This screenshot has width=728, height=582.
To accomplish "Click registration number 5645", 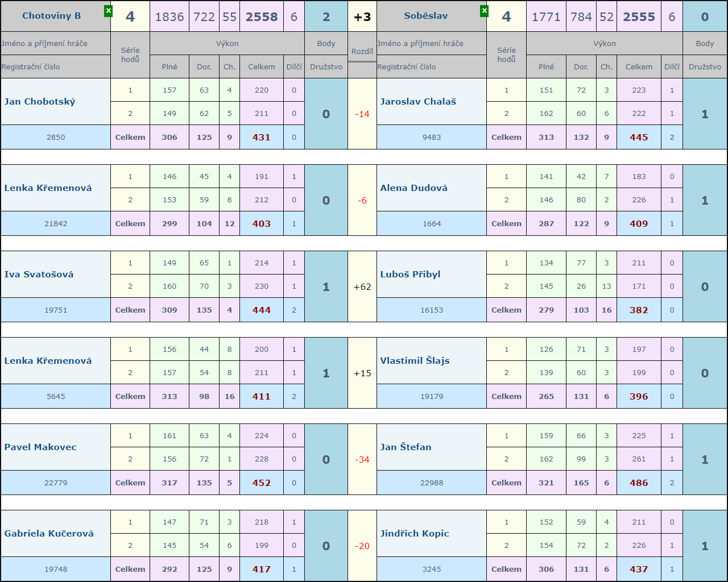I will click(x=56, y=396).
